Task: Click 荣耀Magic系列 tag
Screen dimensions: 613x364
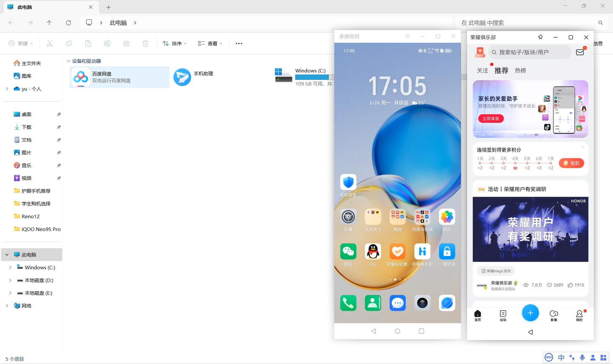Action: [496, 271]
